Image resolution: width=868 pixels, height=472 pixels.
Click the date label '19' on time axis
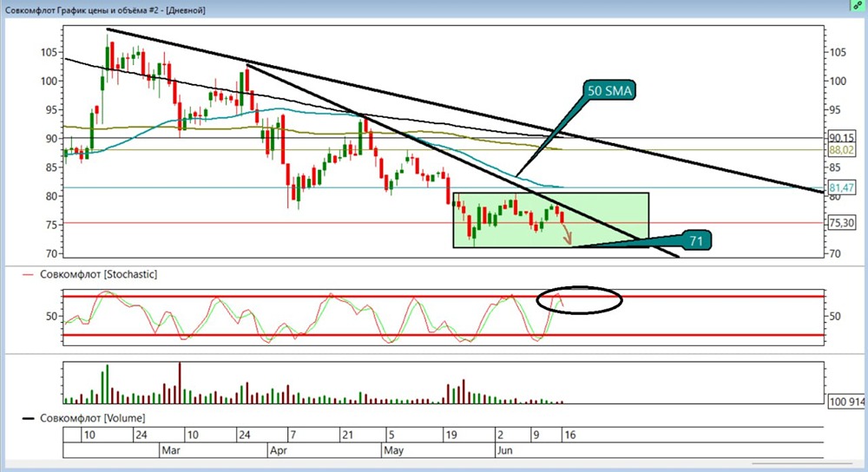[x=451, y=435]
